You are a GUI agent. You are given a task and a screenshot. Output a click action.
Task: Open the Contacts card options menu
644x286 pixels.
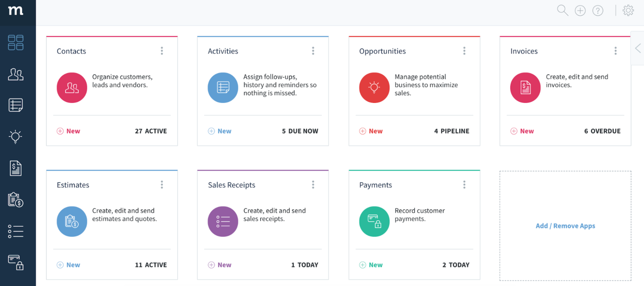(x=161, y=50)
